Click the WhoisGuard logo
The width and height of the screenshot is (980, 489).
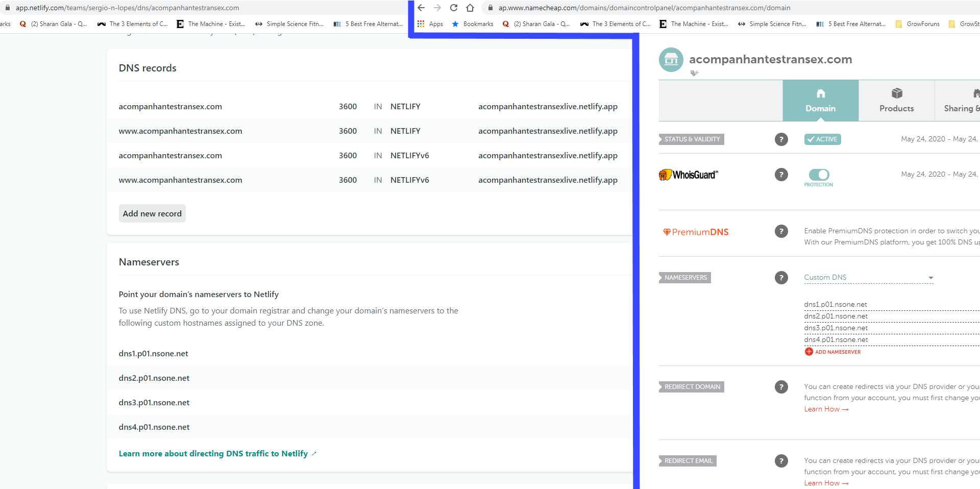coord(689,175)
